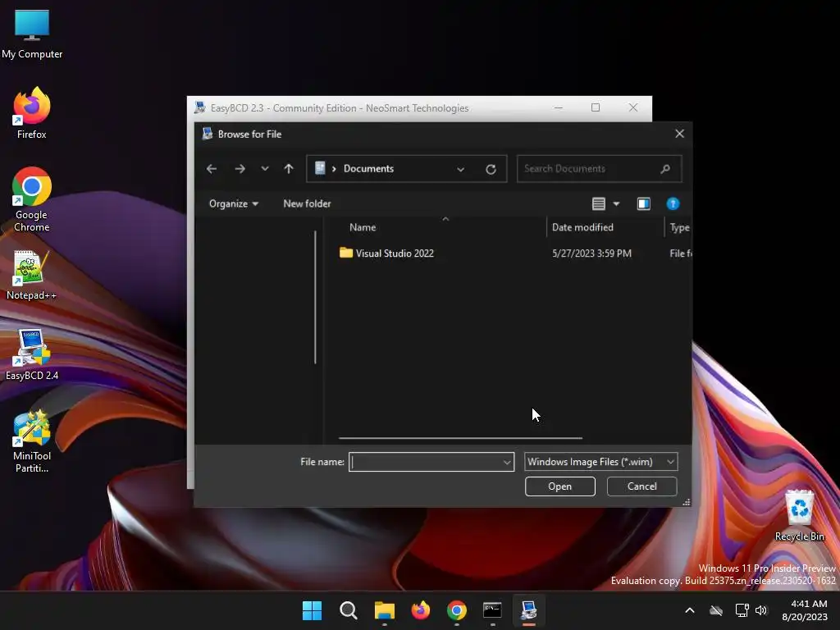Select the MiniTool Partition desktop shortcut
The height and width of the screenshot is (630, 840).
point(32,441)
